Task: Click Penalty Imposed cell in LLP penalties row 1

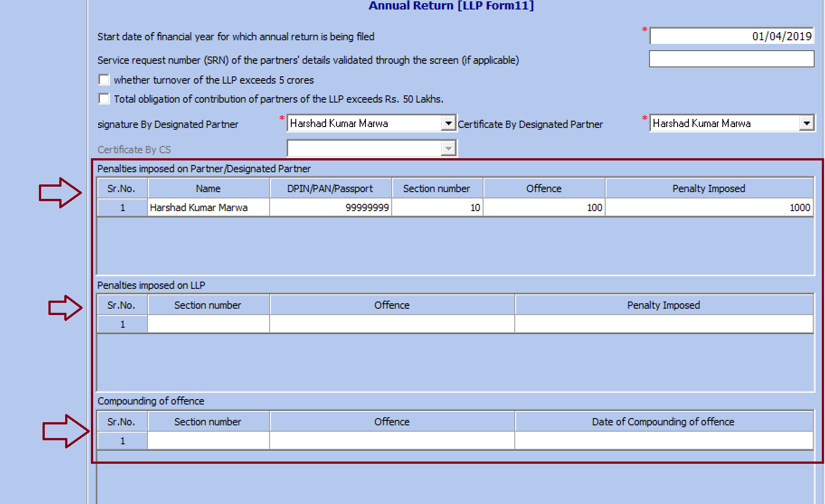Action: coord(664,324)
